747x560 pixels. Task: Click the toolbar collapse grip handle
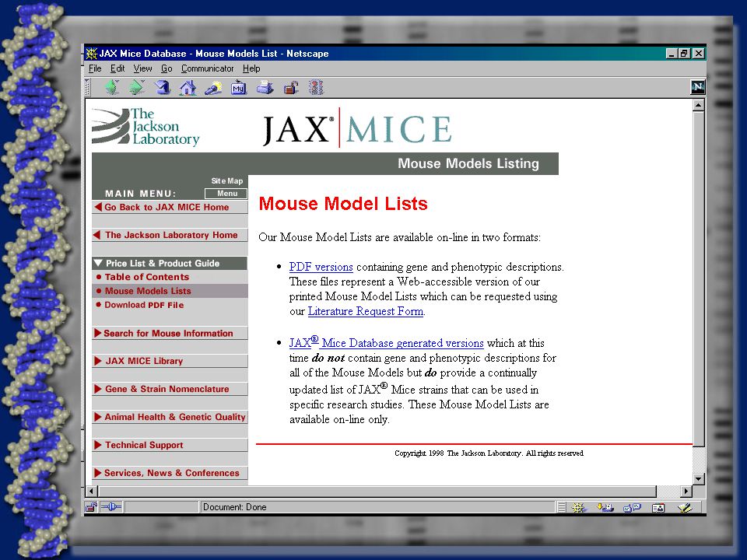88,88
